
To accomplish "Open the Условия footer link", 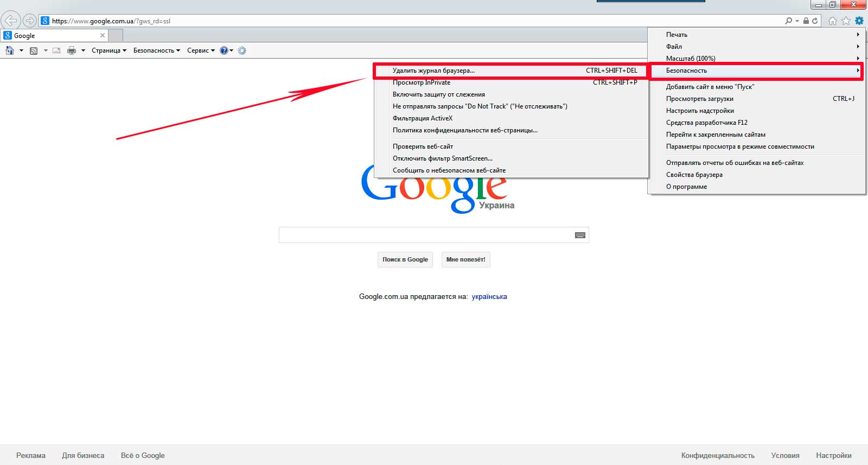I will click(785, 455).
